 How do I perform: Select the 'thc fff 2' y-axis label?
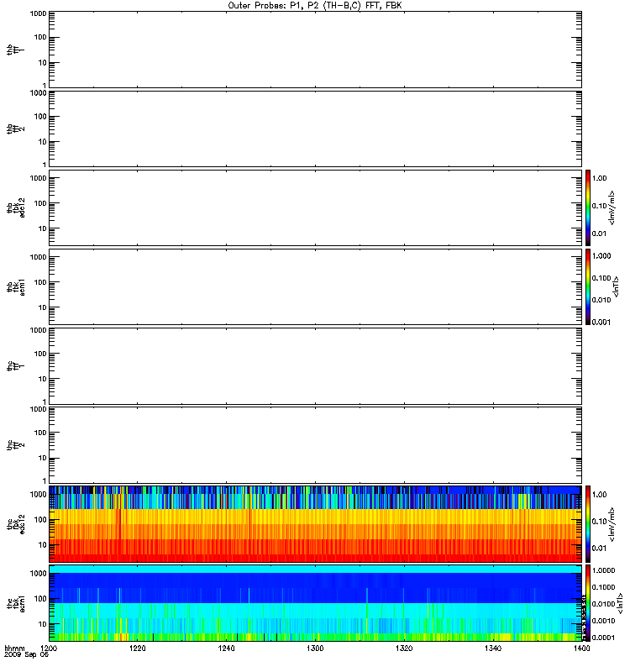[x=16, y=445]
